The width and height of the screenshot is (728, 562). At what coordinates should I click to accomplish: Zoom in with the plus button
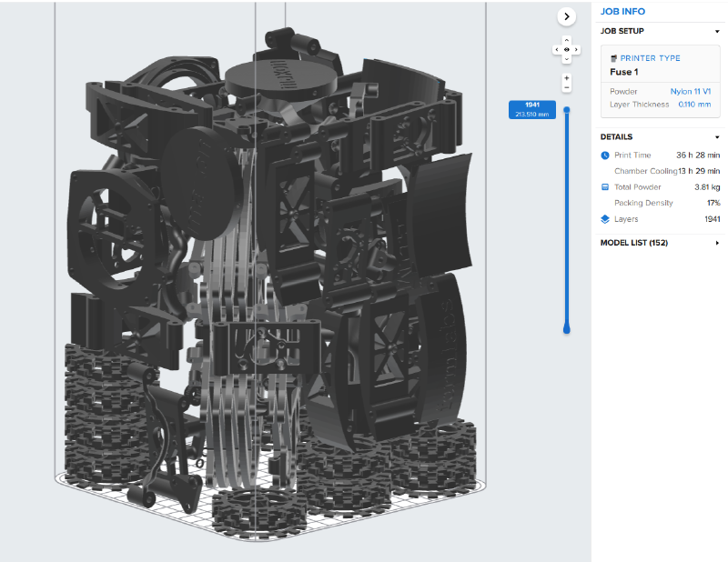[566, 78]
